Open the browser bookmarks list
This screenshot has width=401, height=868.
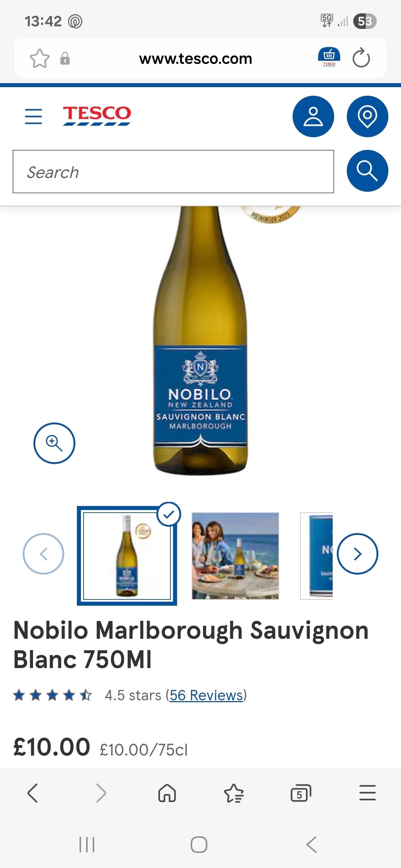[234, 793]
